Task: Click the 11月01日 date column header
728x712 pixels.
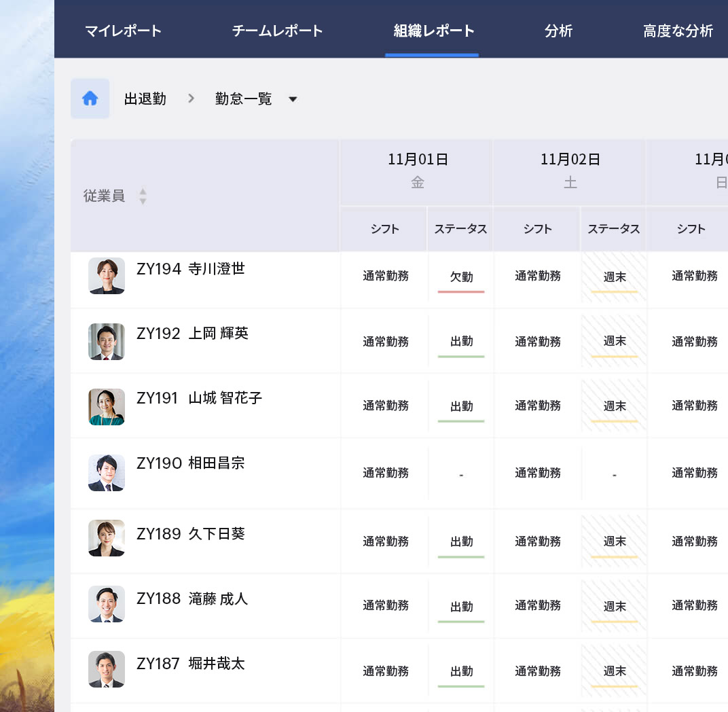Action: tap(417, 160)
